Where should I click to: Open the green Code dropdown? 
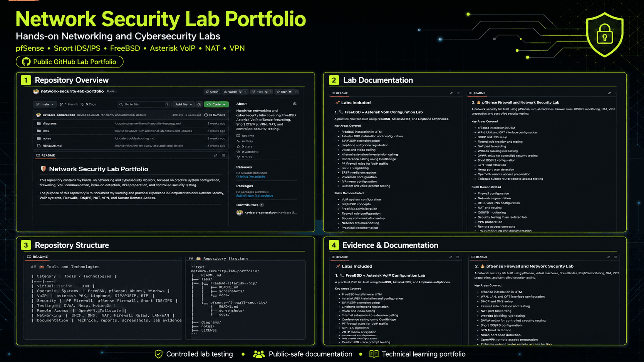[x=216, y=104]
